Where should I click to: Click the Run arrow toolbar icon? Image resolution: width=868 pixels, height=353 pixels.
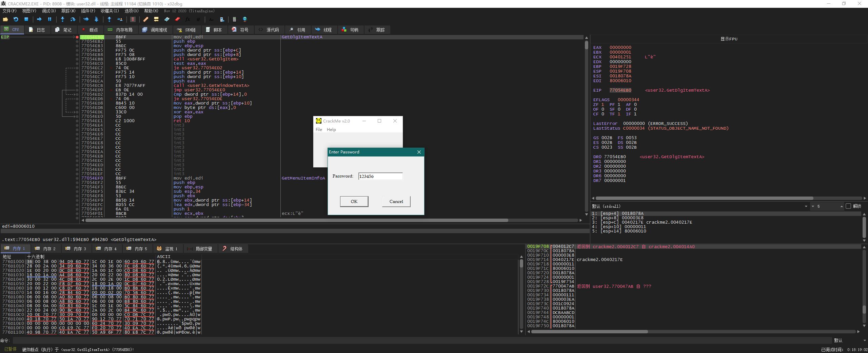[39, 19]
